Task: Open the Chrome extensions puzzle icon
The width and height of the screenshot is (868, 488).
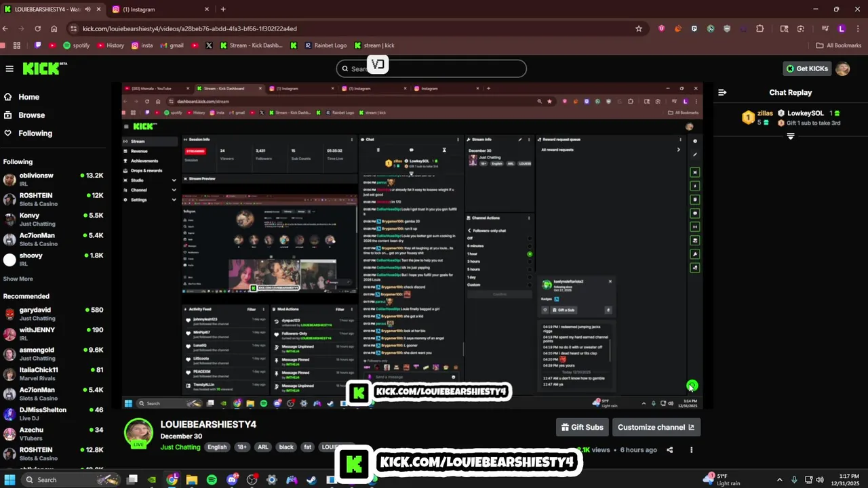Action: (759, 28)
